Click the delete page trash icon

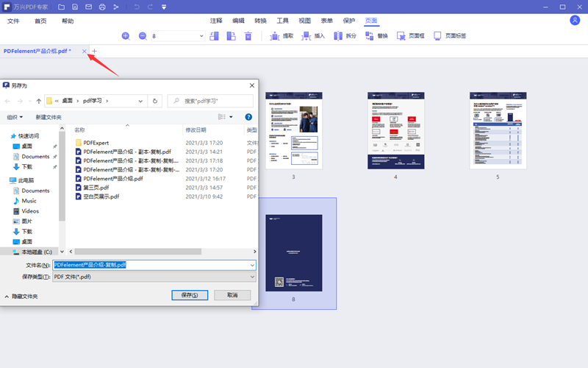point(249,35)
